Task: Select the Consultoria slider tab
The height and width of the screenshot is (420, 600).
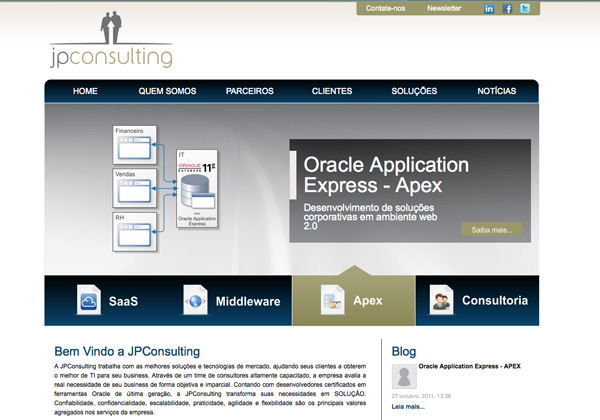Action: coord(477,301)
